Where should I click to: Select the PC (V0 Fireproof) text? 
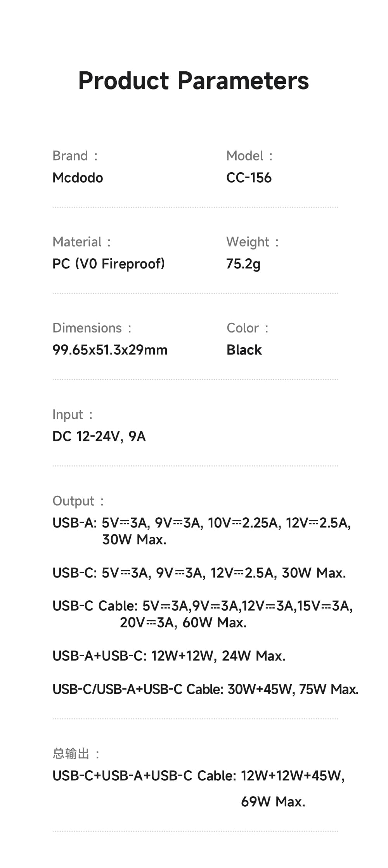click(x=109, y=264)
